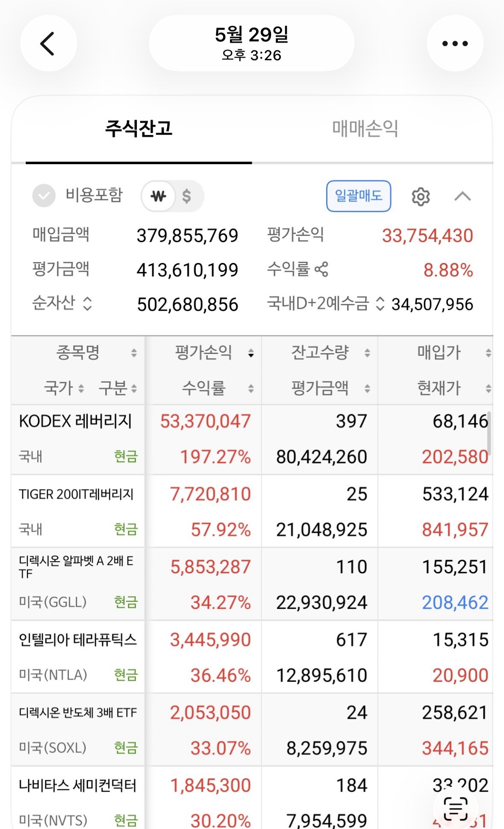Sort by 국가 header

[64, 388]
